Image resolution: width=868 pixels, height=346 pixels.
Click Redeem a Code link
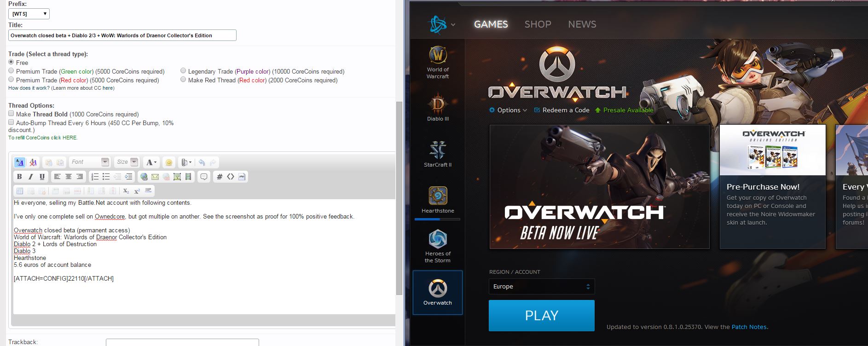click(x=561, y=110)
